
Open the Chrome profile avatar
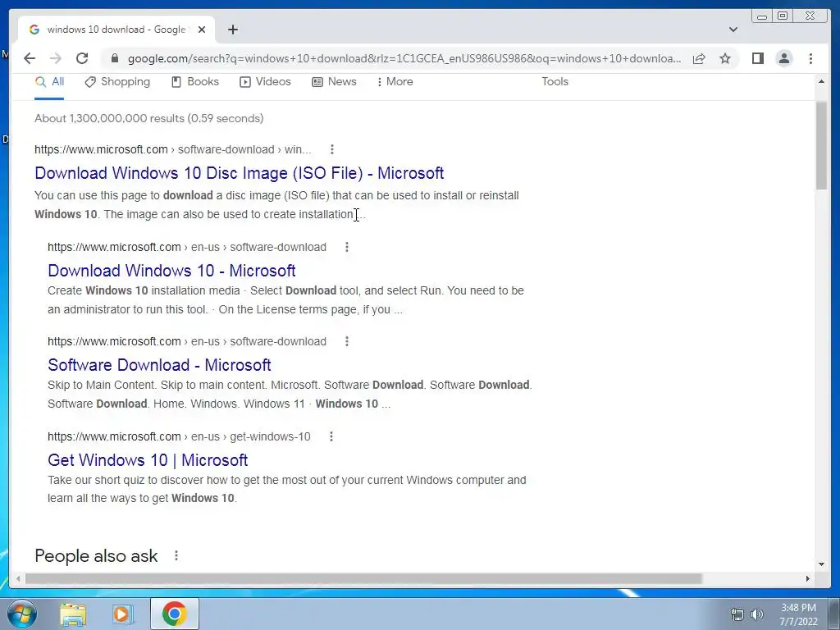tap(783, 58)
